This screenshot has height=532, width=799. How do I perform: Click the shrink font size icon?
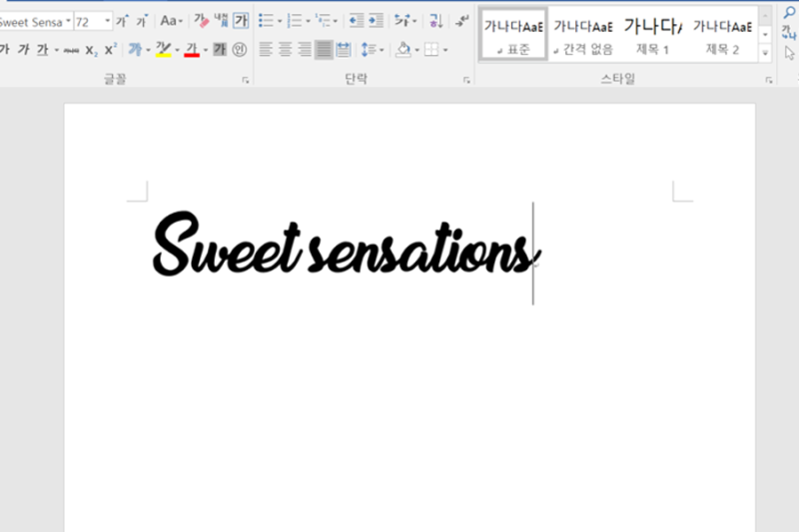tap(142, 21)
